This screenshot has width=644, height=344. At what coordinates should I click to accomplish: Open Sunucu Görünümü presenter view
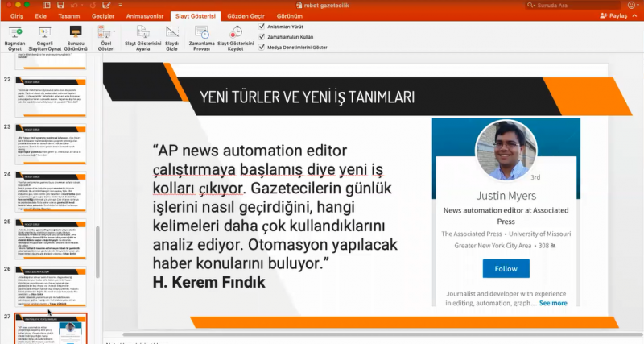coord(75,33)
